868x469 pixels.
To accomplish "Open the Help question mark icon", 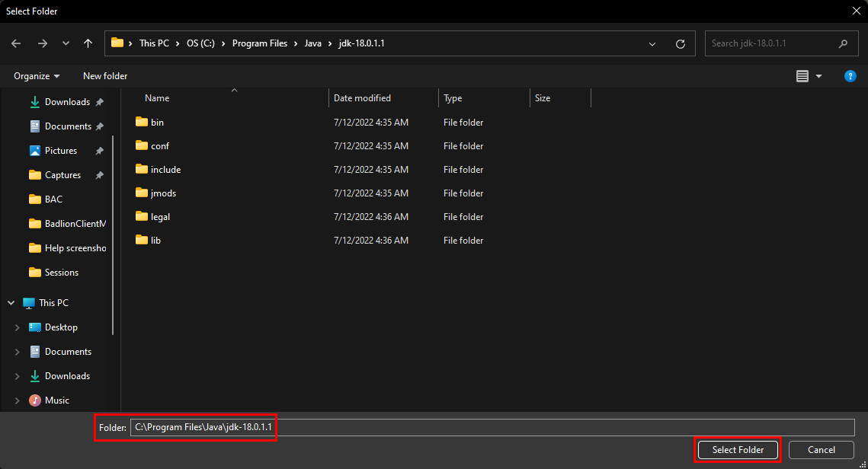I will 850,76.
